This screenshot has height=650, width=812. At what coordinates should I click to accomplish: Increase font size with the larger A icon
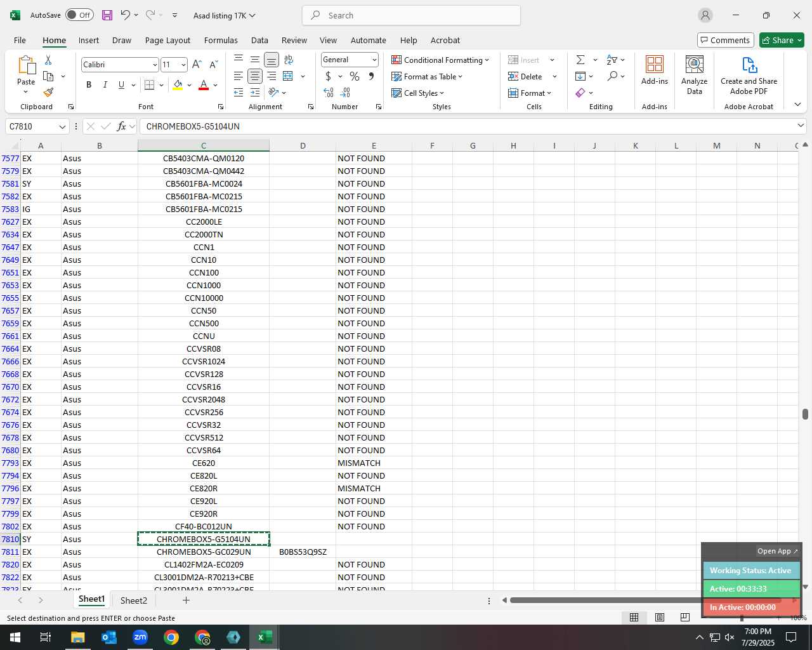197,65
